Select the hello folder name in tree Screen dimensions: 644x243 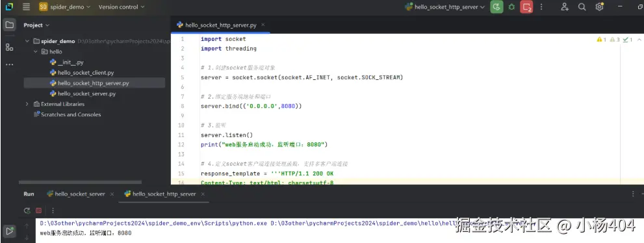(55, 52)
